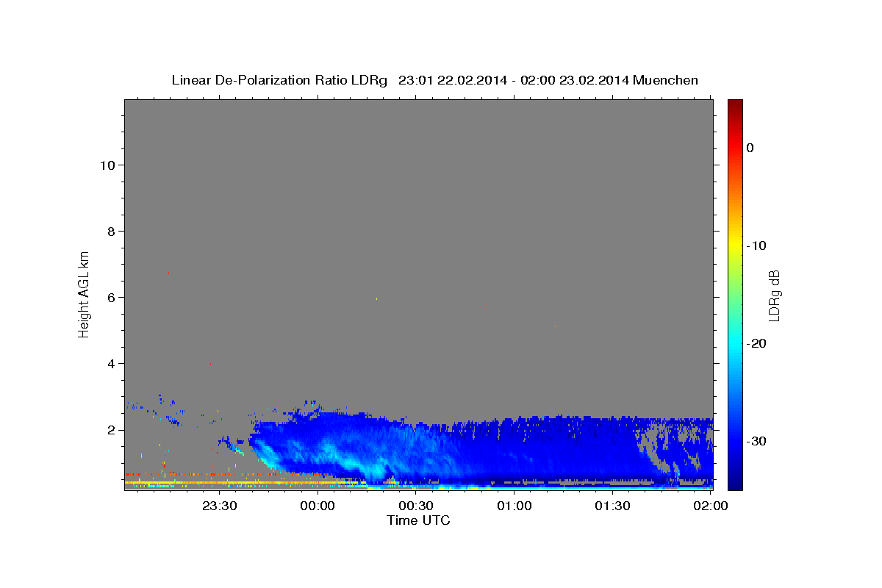882x588 pixels.
Task: Click the "02:00" time tick label
Action: [x=710, y=506]
